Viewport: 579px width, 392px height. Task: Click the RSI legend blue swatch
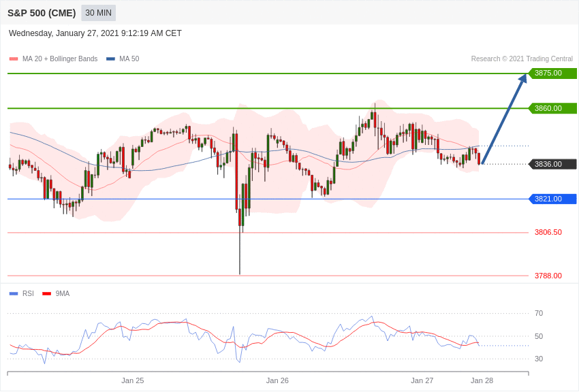pyautogui.click(x=14, y=293)
